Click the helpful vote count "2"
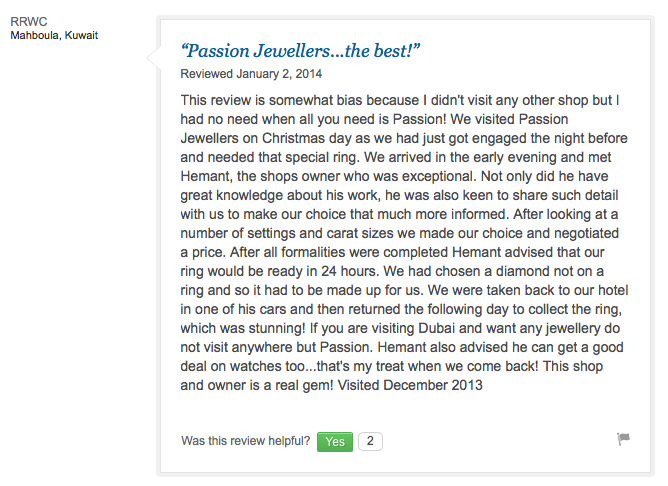The width and height of the screenshot is (668, 486). [x=370, y=441]
